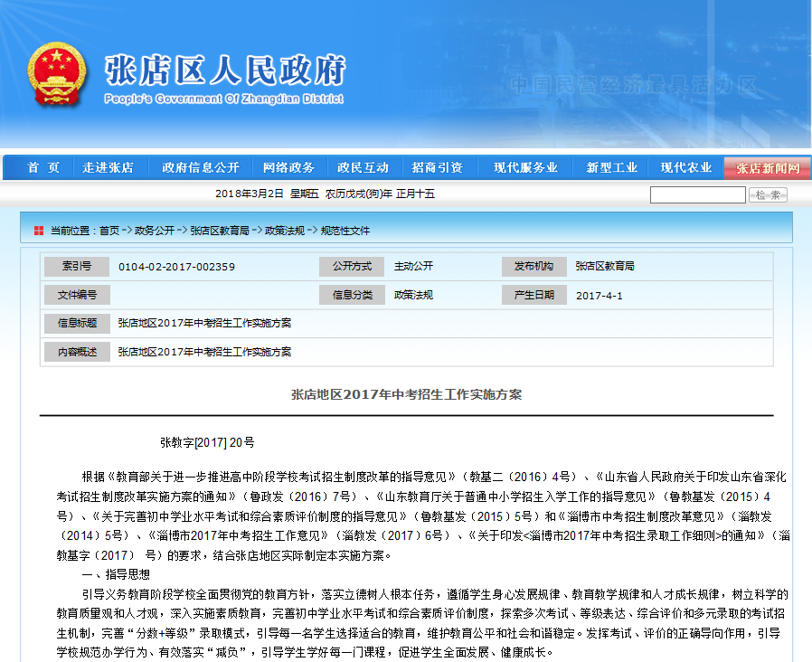Follow the 政务公开 breadcrumb link
This screenshot has width=812, height=662.
pos(155,231)
